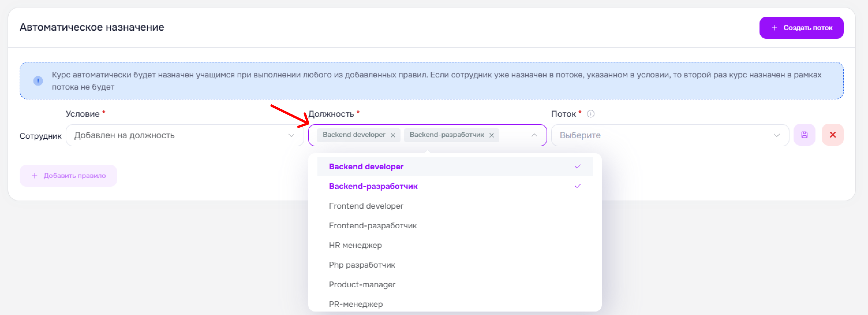
Task: Deselect Backend developer in the list
Action: point(454,166)
